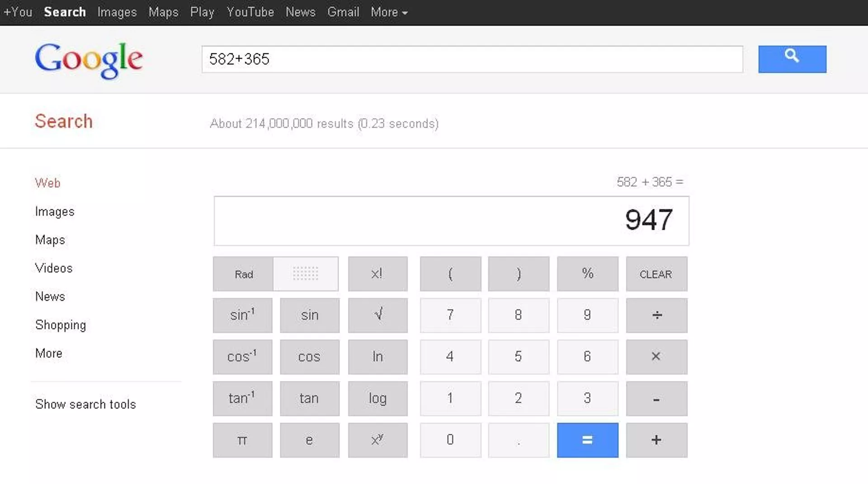Select Shopping in the left sidebar
This screenshot has height=484, width=868.
click(61, 325)
